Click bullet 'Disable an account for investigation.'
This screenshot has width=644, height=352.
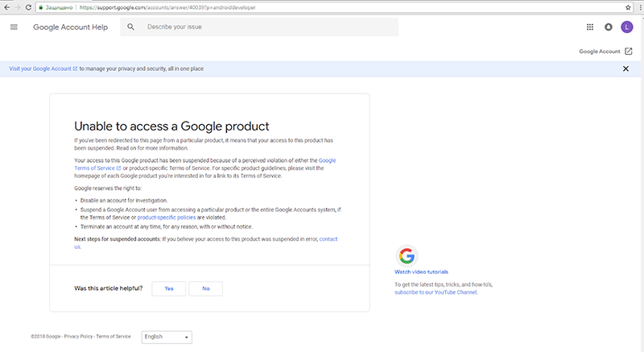[x=124, y=201]
